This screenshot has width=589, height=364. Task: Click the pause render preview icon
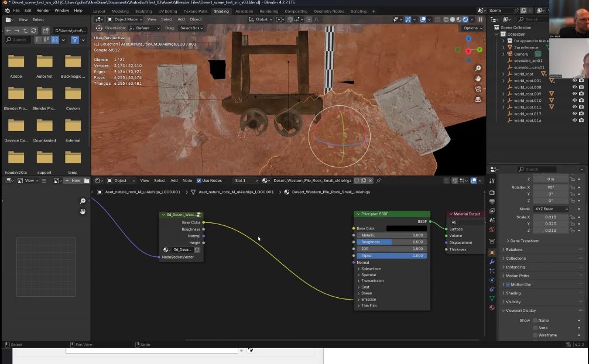pos(480,19)
